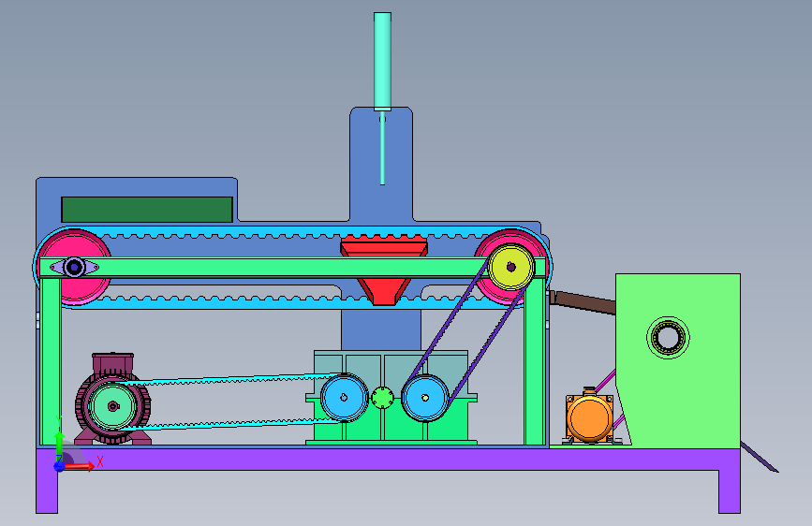Select the yellow pulley on the right
812x526 pixels.
pyautogui.click(x=511, y=267)
